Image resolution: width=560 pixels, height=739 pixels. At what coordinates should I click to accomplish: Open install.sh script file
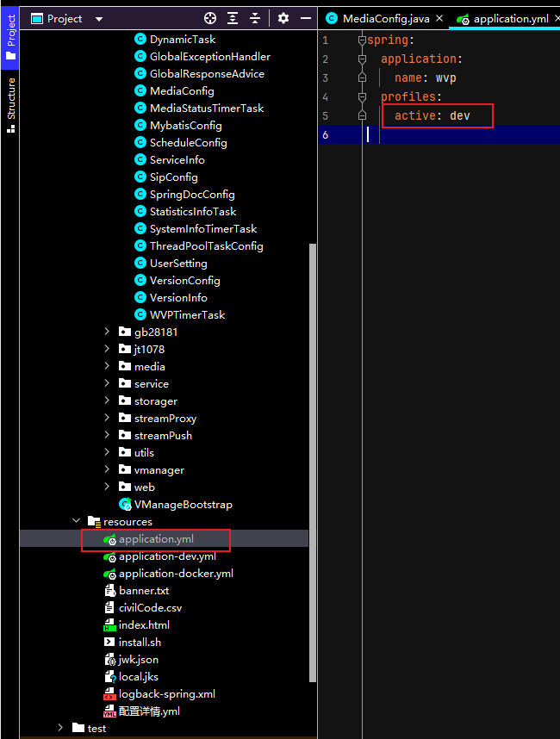133,643
